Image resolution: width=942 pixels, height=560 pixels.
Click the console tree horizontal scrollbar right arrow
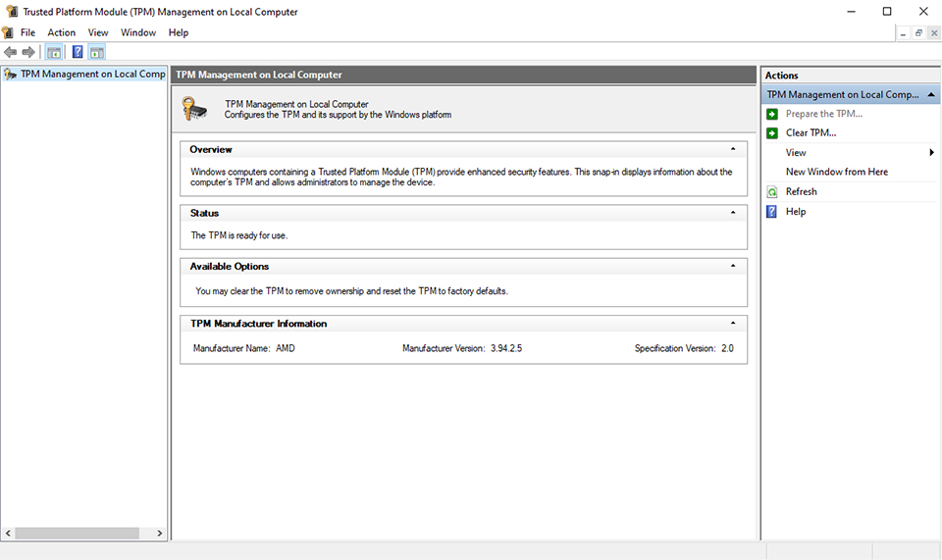(x=161, y=534)
